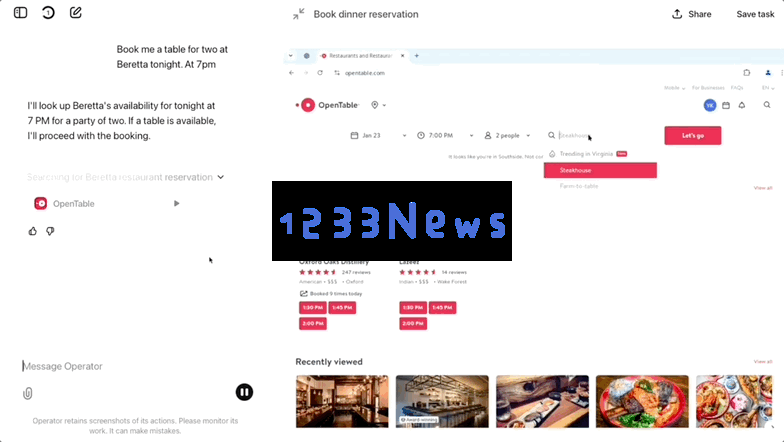Open the notifications bell icon
Screen dimensions: 784x442
point(742,105)
